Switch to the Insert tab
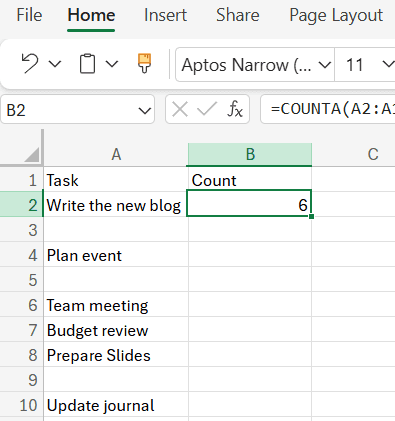Image resolution: width=395 pixels, height=421 pixels. (165, 15)
